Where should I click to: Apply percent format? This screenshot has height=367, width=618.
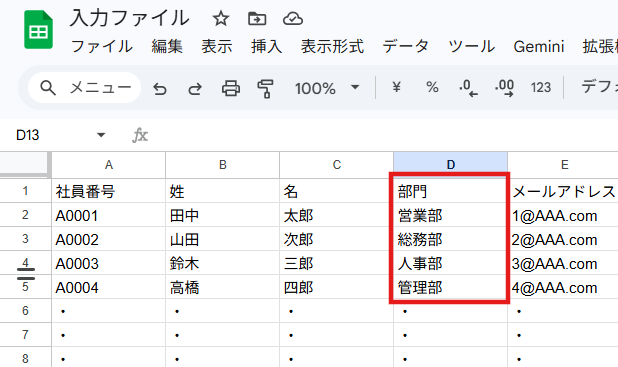pos(432,87)
